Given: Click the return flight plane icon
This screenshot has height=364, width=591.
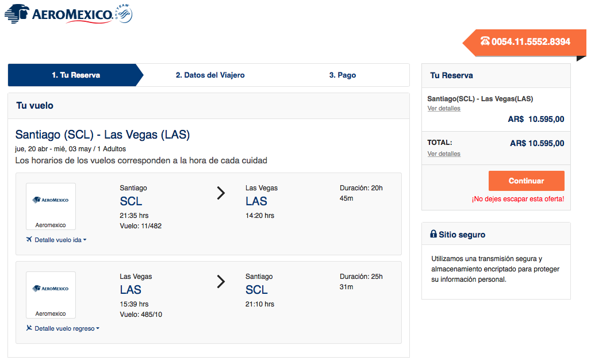Looking at the screenshot, I should coord(29,328).
